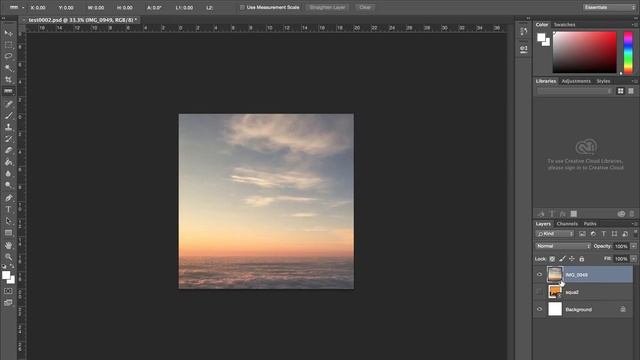Select the Clone Stamp tool
Screen dimensions: 640x360
8,127
